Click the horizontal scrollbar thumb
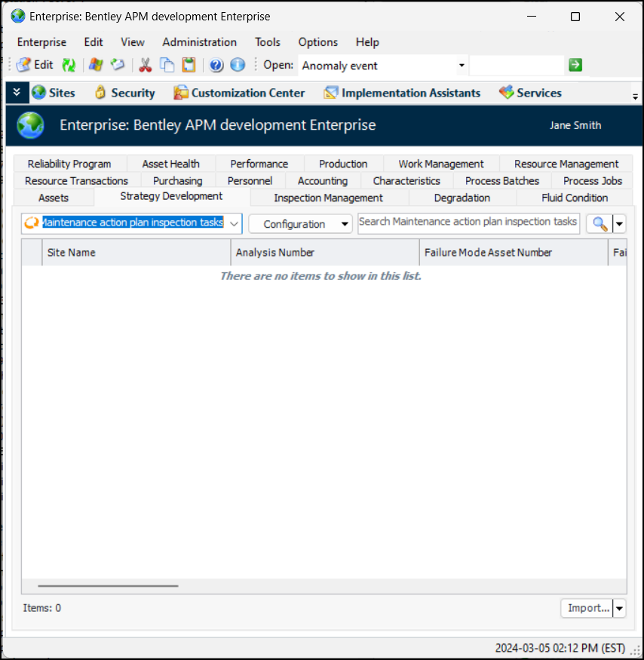The height and width of the screenshot is (660, 644). point(108,585)
